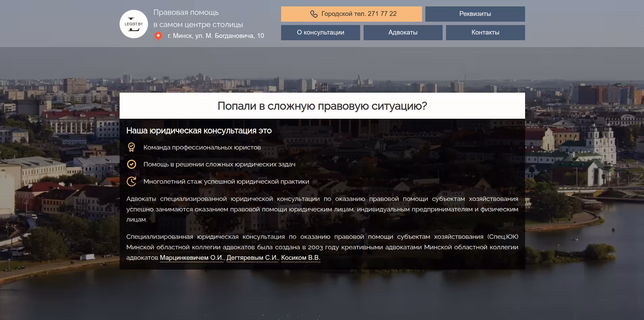Click the phone handset icon
The width and height of the screenshot is (644, 320).
coord(314,14)
